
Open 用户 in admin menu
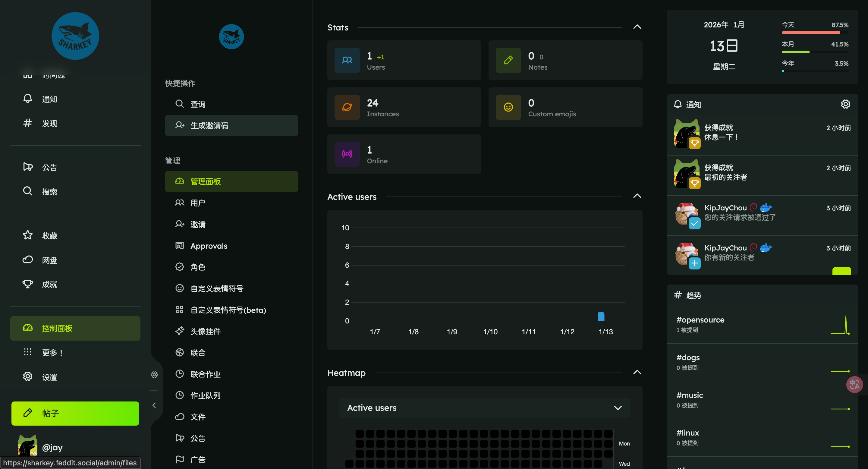point(198,203)
